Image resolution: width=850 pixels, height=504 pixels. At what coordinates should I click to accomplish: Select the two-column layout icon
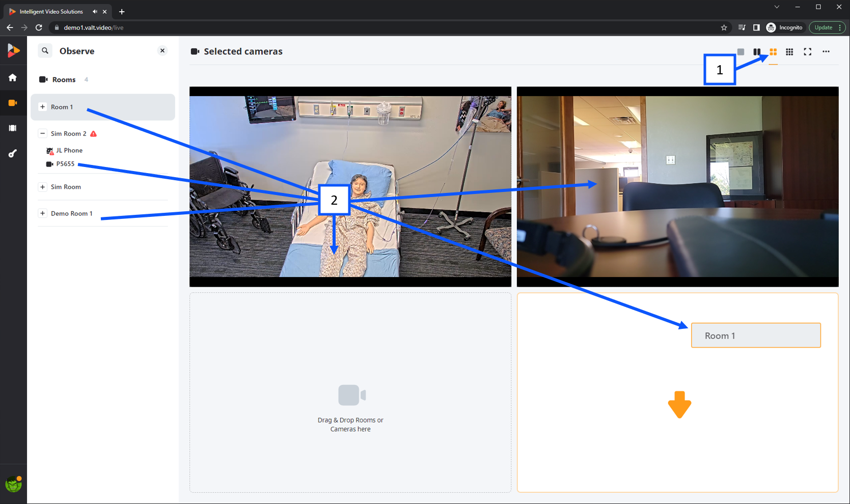tap(757, 52)
